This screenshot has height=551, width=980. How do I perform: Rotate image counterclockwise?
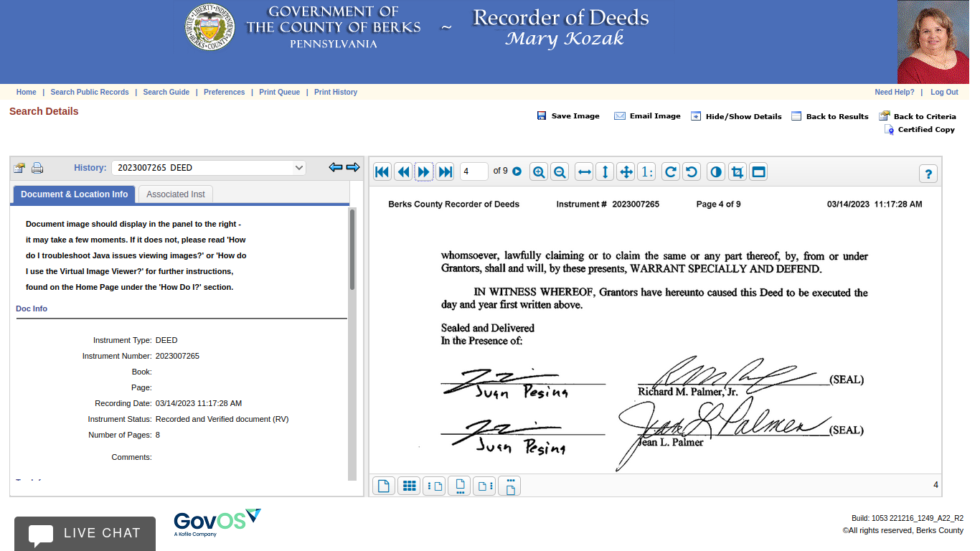pyautogui.click(x=692, y=171)
